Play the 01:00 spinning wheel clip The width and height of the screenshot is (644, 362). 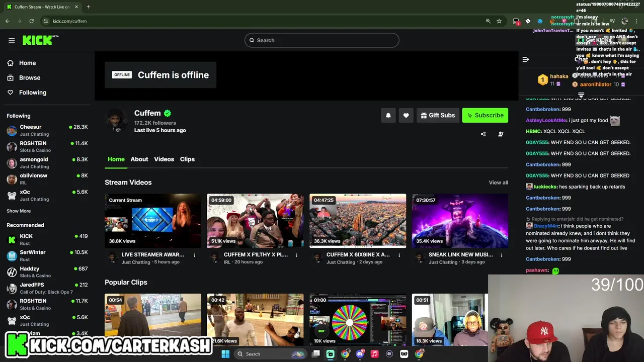(358, 320)
